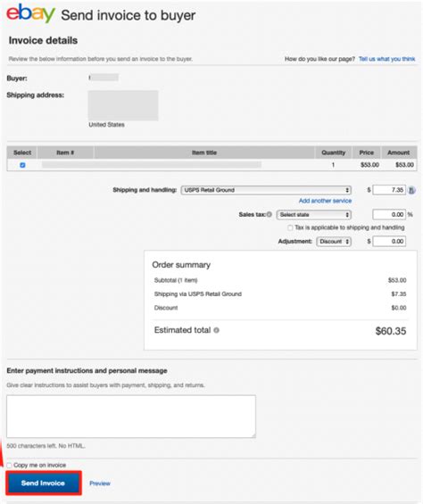Click the Quantity column header

click(333, 153)
